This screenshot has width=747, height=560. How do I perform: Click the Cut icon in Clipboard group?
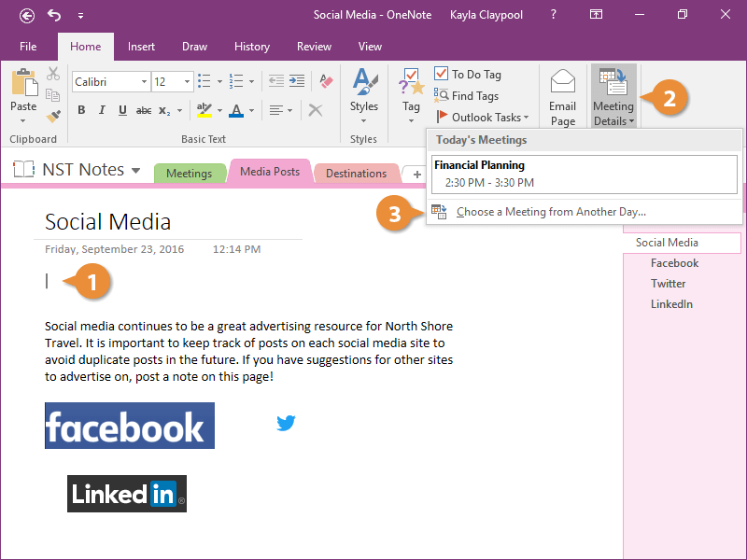click(53, 72)
